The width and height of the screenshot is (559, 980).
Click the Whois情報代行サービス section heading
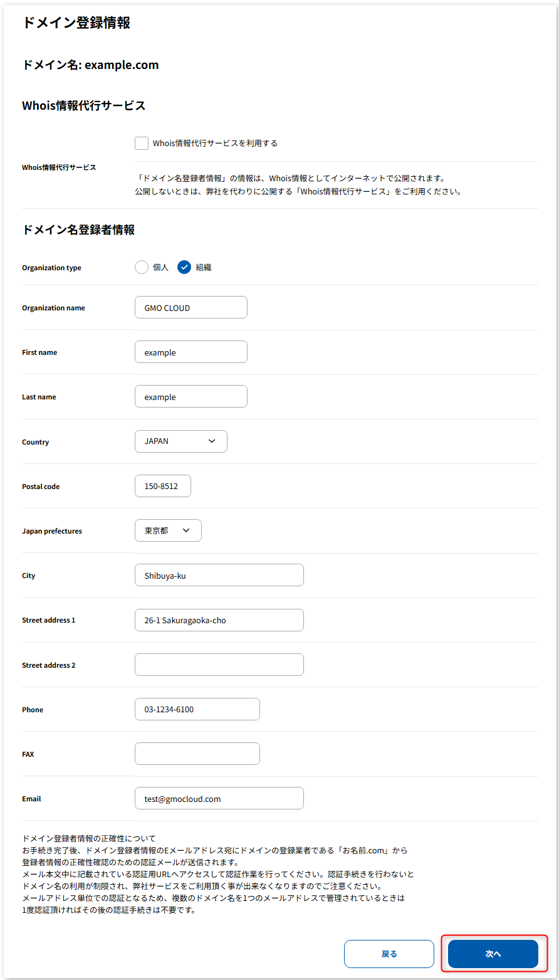[x=82, y=105]
